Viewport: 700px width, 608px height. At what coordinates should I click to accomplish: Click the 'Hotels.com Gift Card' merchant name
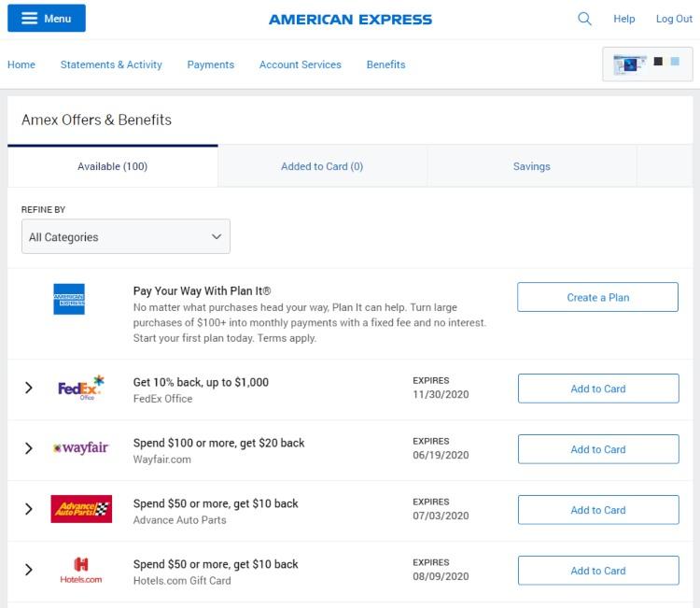[182, 581]
